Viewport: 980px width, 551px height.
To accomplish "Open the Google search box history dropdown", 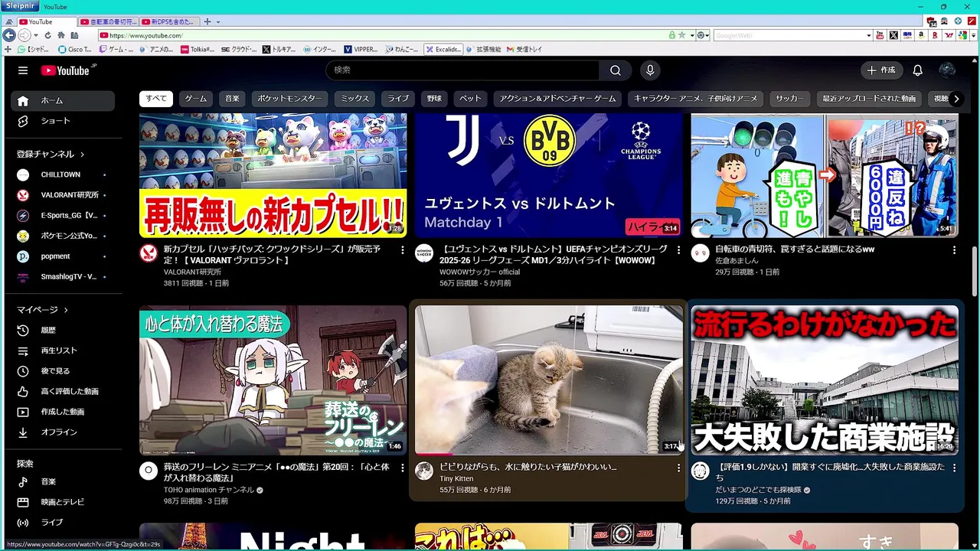I will [x=869, y=35].
